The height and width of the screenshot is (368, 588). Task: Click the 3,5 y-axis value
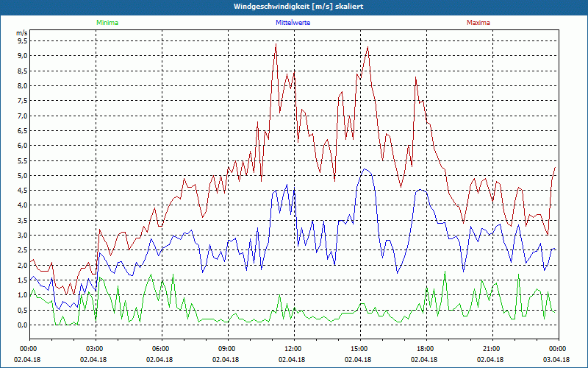[24, 220]
